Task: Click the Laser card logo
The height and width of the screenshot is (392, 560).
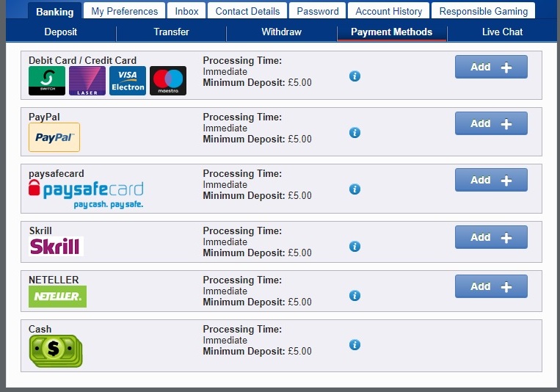Action: [x=87, y=81]
